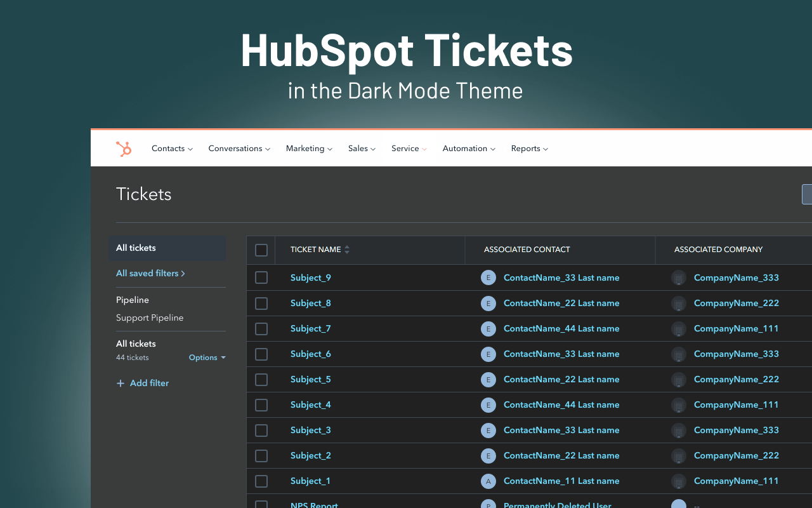
Task: Open ticket Subject_9
Action: pos(311,277)
